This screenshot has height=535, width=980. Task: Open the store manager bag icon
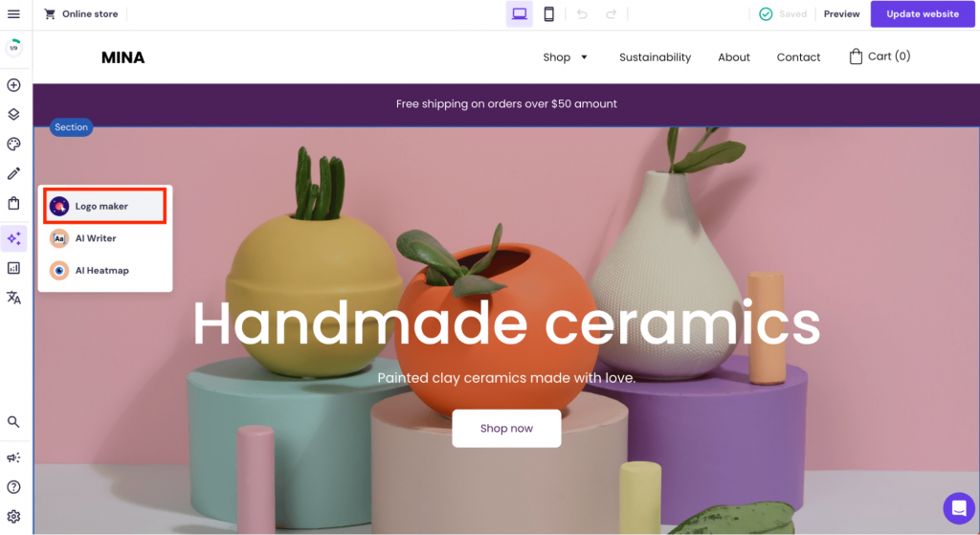(x=13, y=203)
